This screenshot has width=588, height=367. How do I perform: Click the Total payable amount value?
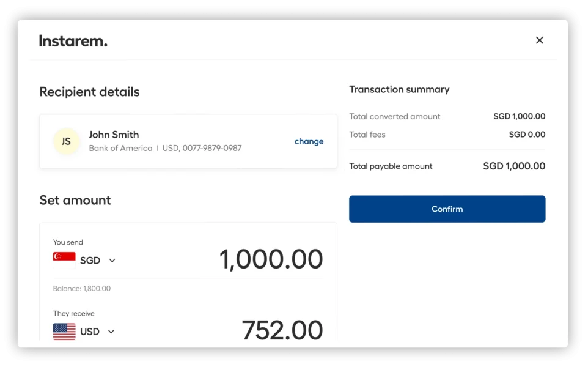(x=514, y=166)
